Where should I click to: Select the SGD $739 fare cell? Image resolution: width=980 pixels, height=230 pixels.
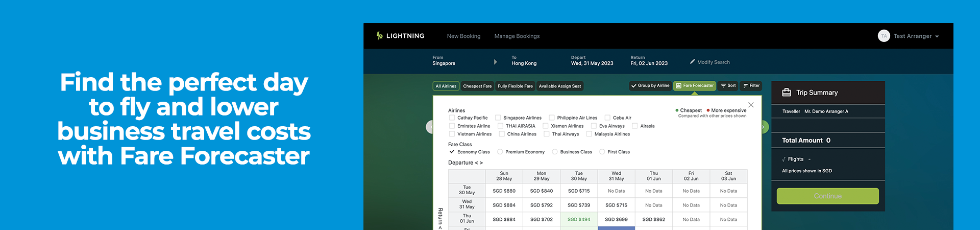(x=579, y=205)
